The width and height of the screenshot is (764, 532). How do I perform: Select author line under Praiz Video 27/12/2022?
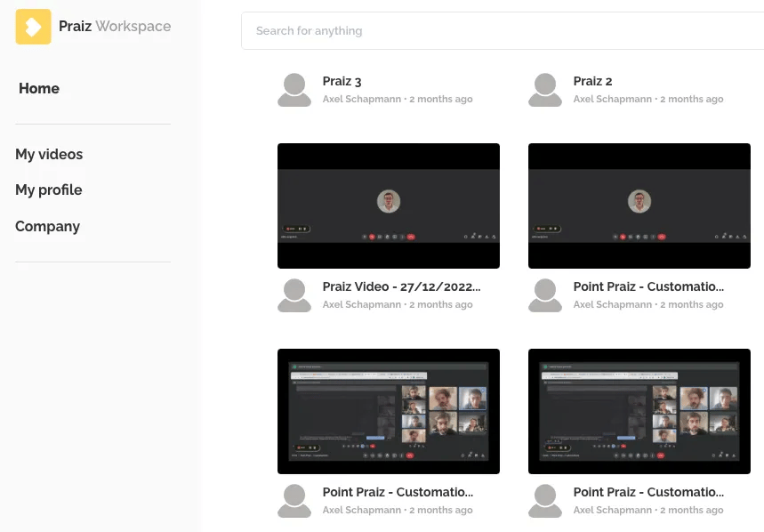pos(398,304)
